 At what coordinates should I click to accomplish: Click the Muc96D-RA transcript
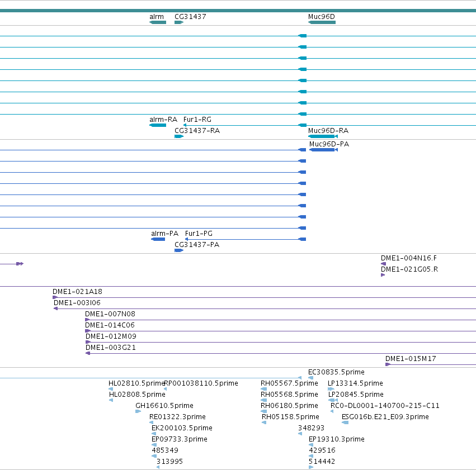pyautogui.click(x=323, y=136)
